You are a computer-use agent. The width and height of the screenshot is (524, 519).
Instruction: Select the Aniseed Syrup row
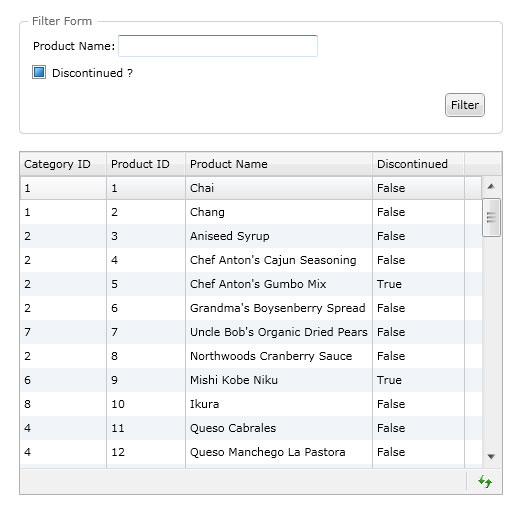point(251,236)
